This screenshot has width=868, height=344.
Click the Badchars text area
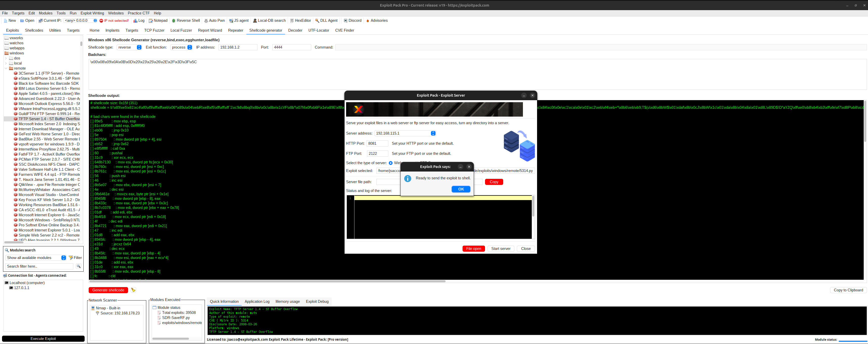pos(477,74)
